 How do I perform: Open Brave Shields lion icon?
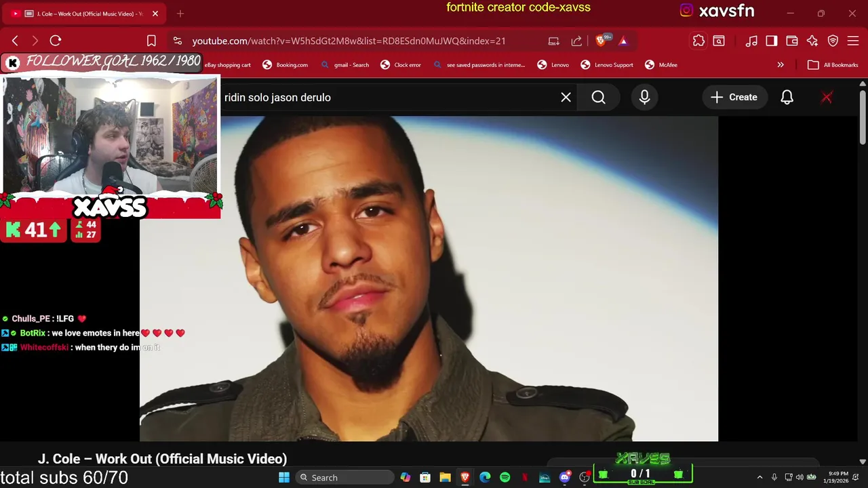(600, 41)
